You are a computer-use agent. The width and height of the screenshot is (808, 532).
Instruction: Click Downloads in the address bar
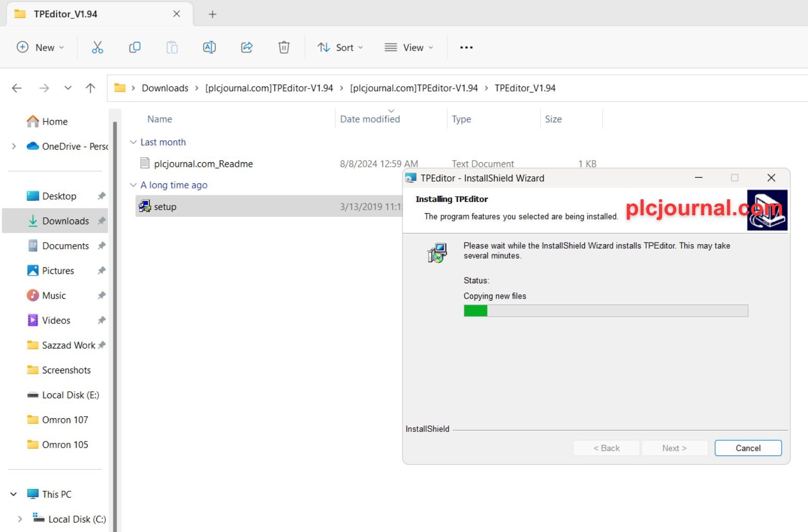(x=165, y=88)
